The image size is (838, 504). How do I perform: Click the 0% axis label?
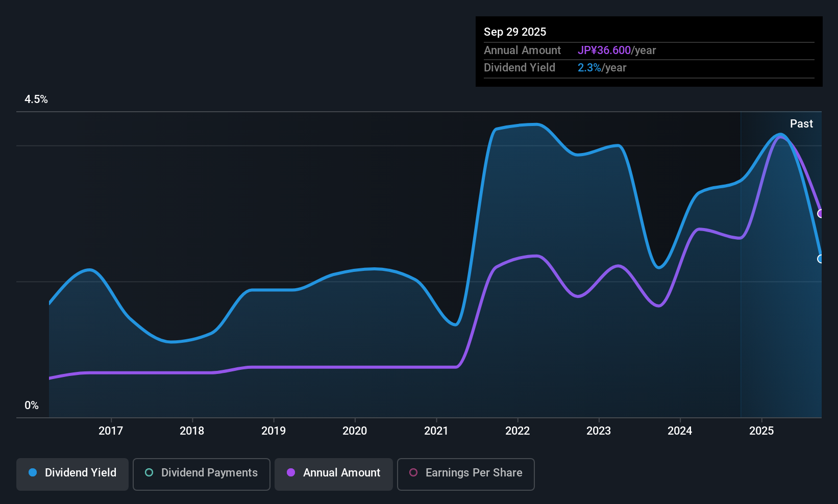[31, 405]
